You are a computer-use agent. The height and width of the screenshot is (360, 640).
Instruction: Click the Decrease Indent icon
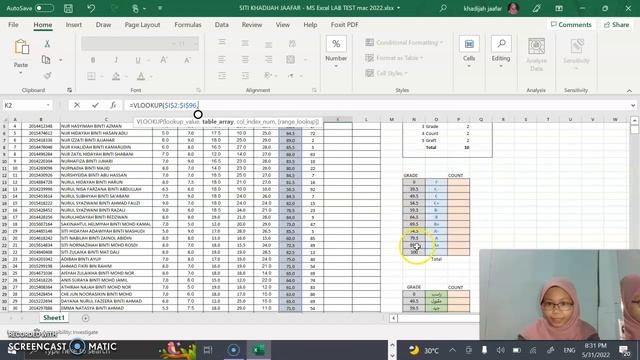[x=222, y=76]
